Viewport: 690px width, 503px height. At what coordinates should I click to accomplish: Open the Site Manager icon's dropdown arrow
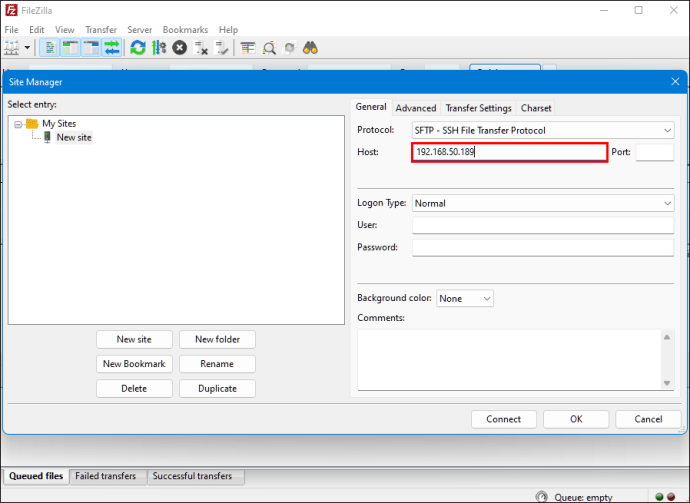point(27,48)
